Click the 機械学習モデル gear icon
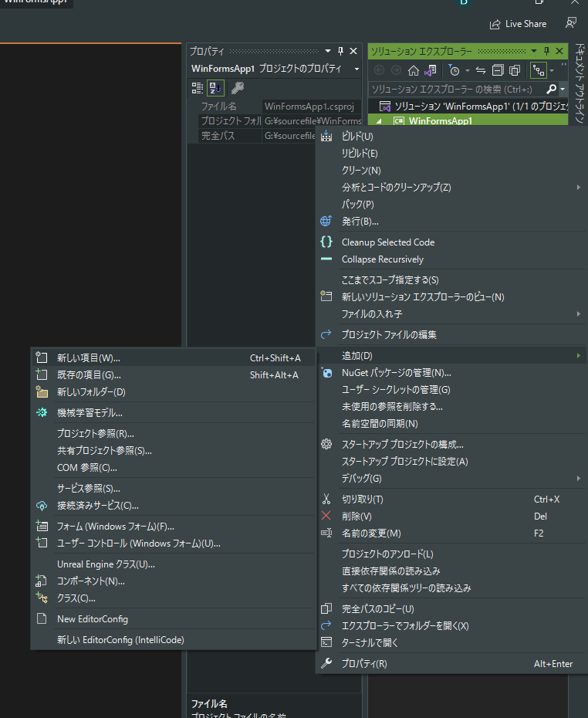The height and width of the screenshot is (718, 588). click(x=42, y=412)
